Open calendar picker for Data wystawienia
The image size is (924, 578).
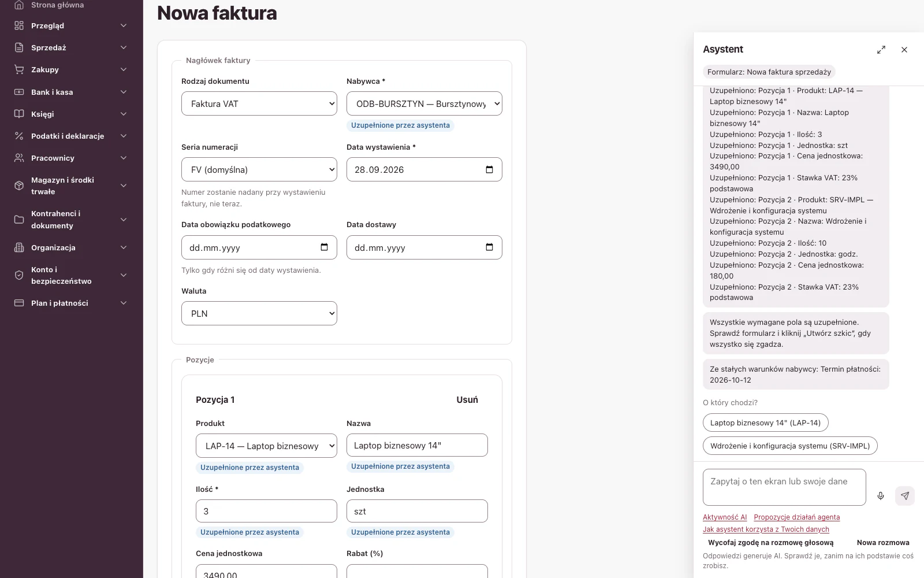(x=489, y=169)
